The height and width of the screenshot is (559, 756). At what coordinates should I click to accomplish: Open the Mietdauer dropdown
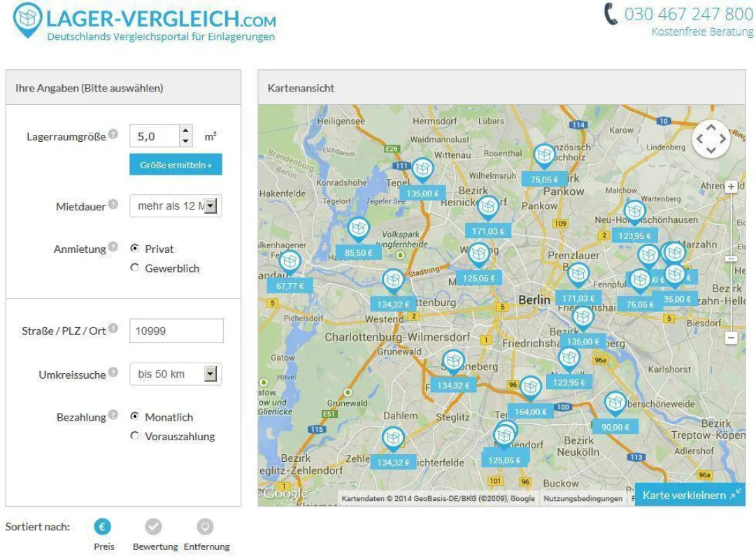coord(176,205)
